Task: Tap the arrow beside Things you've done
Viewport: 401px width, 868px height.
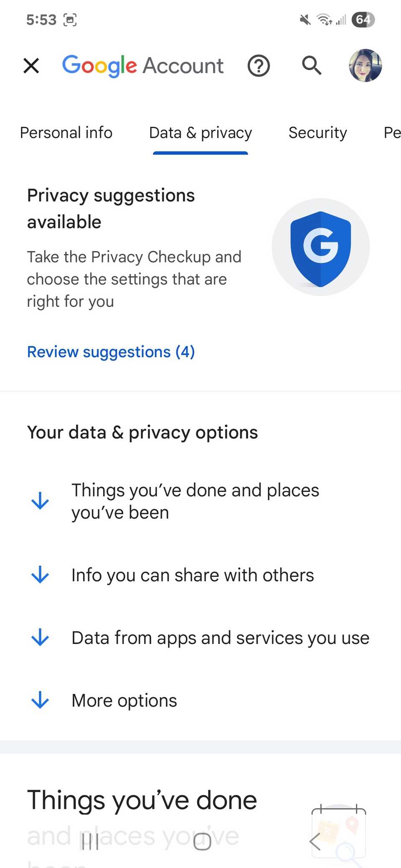Action: pyautogui.click(x=40, y=501)
